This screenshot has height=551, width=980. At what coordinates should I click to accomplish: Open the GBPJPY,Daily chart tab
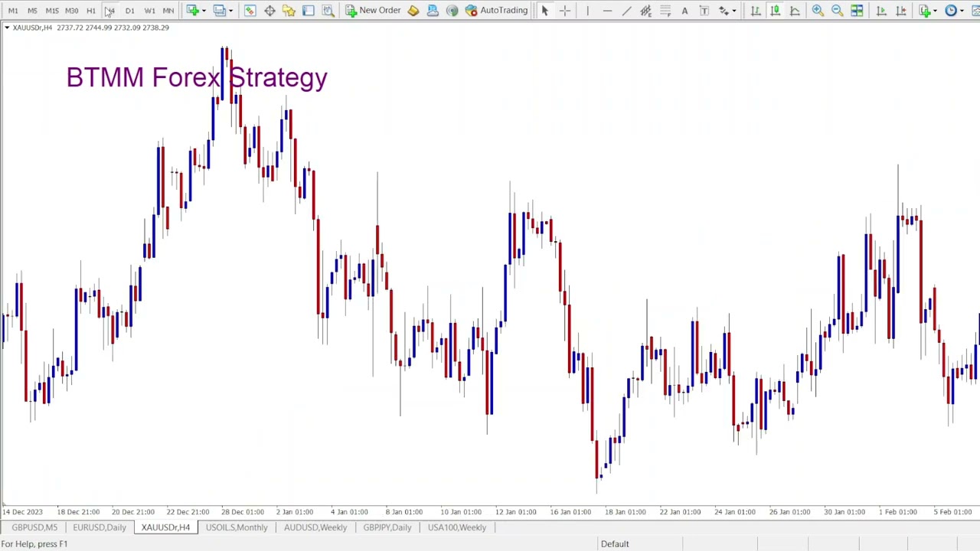pos(387,527)
